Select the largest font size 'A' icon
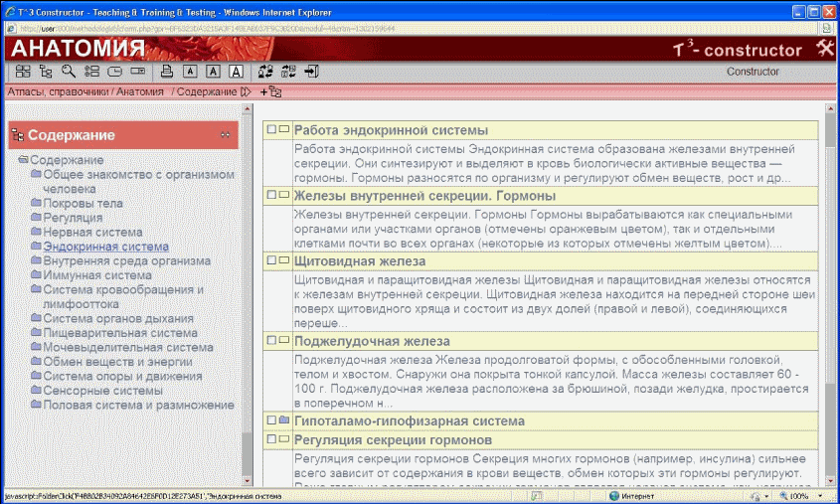This screenshot has width=840, height=504. pyautogui.click(x=236, y=72)
